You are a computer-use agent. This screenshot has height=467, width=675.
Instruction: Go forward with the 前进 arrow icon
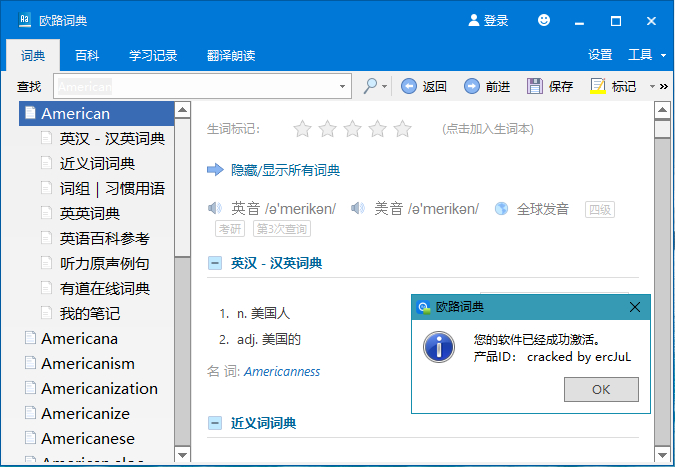tap(471, 86)
